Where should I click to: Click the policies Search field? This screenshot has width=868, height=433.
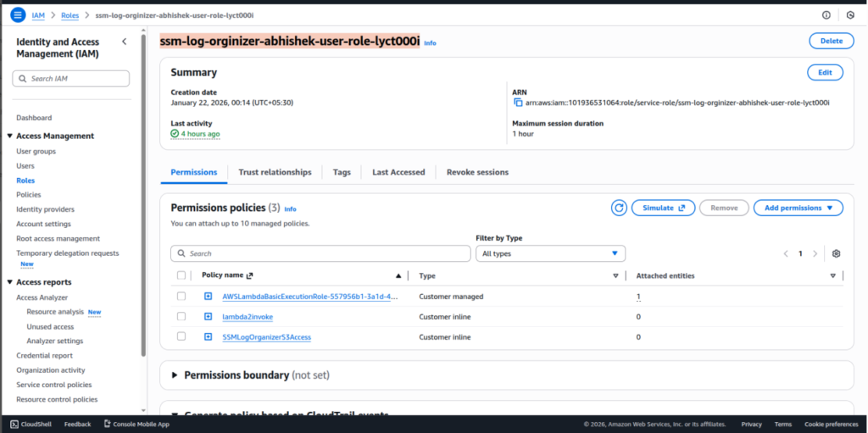(320, 253)
